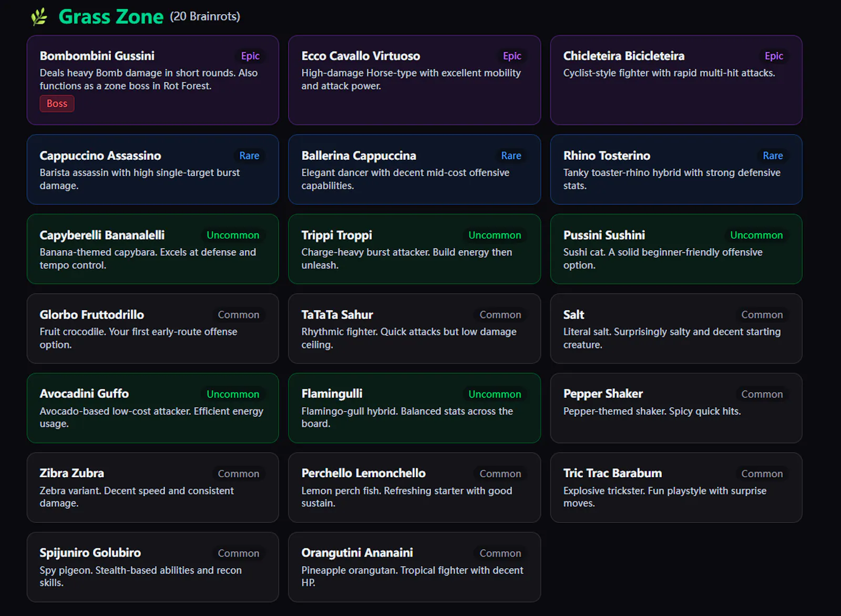
Task: Click Epic badge on Ecco Cavallo Virtuoso
Action: pos(512,56)
